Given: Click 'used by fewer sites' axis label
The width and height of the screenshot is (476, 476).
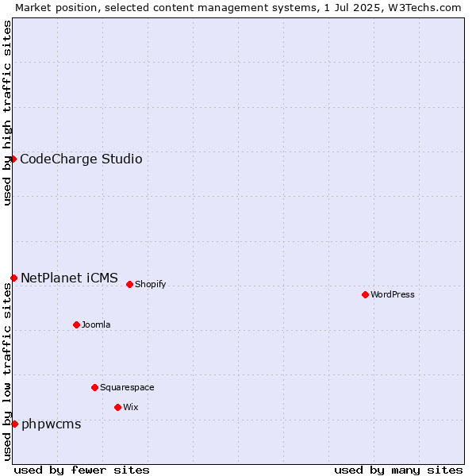Looking at the screenshot, I should (82, 470).
